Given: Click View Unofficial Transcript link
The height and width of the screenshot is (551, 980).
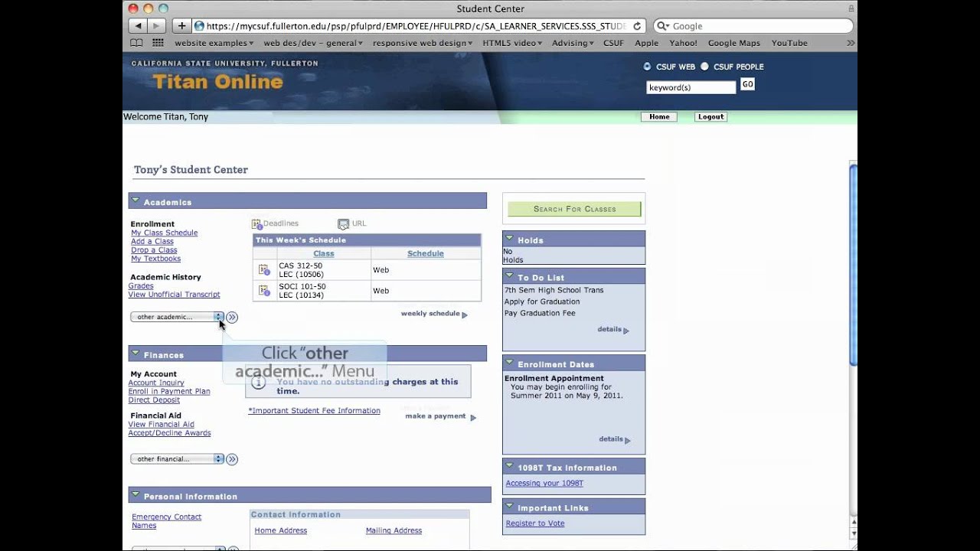Looking at the screenshot, I should (x=174, y=295).
